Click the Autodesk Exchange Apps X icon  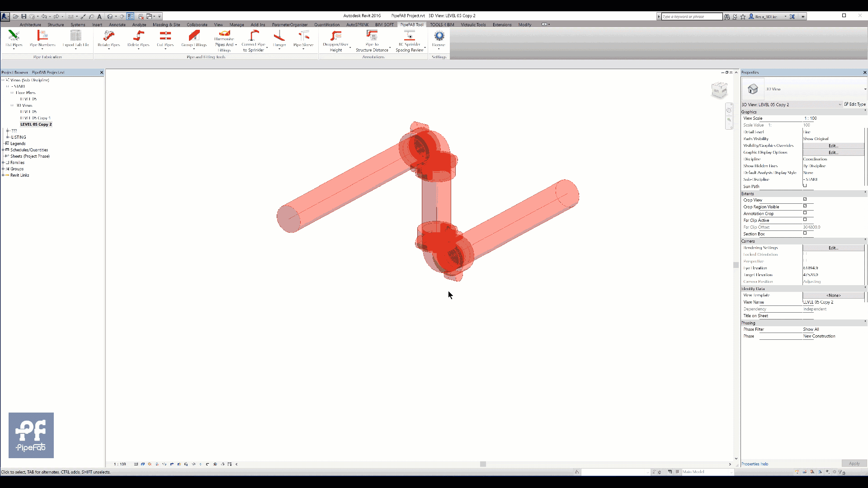tap(792, 16)
